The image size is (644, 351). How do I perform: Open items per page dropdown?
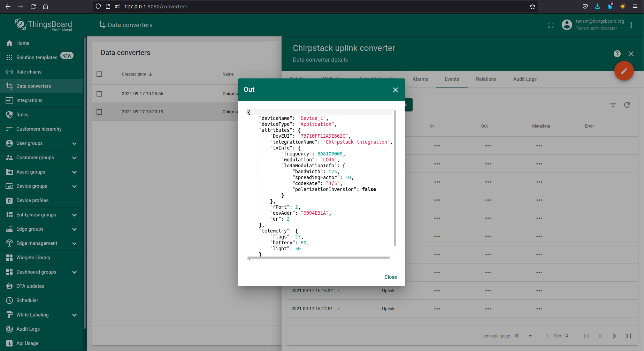pos(523,336)
